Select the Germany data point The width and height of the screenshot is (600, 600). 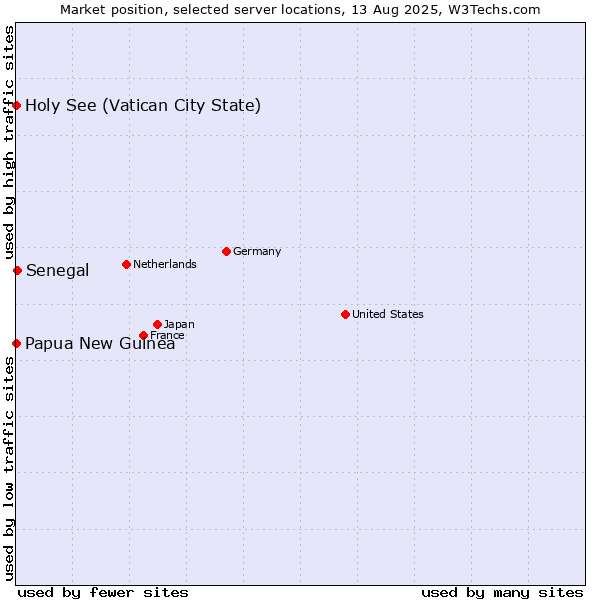226,251
